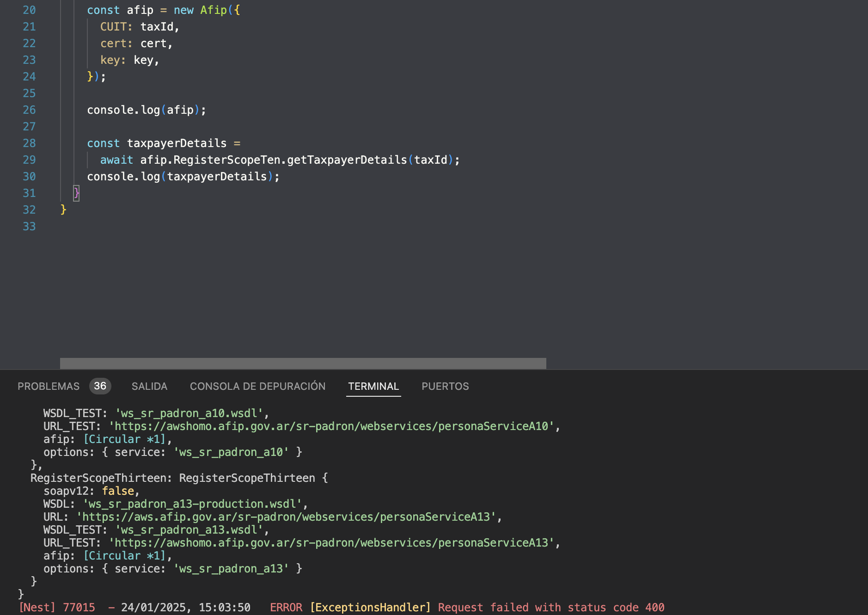The width and height of the screenshot is (868, 615).
Task: Click console.log(afip) on line 26
Action: tap(146, 110)
